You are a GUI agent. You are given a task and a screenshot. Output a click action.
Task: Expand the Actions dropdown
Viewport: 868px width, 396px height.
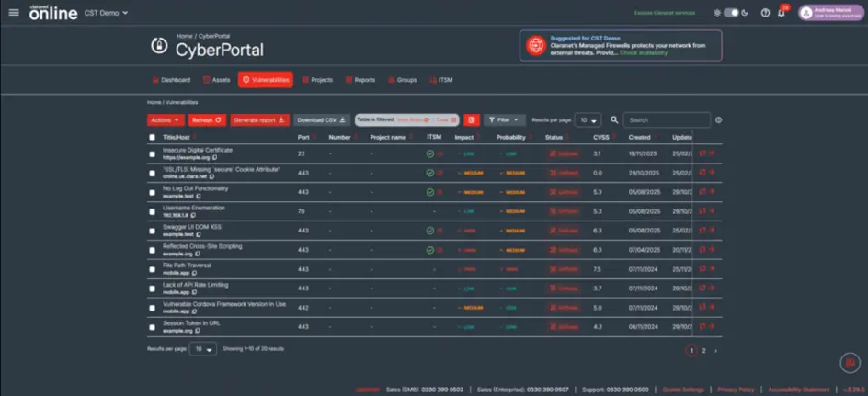(x=166, y=120)
